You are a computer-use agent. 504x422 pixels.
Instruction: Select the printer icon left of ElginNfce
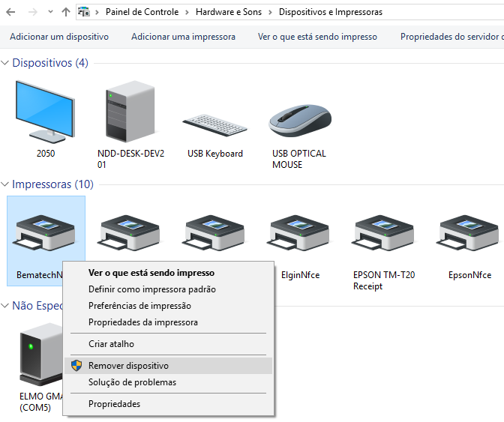pyautogui.click(x=214, y=233)
